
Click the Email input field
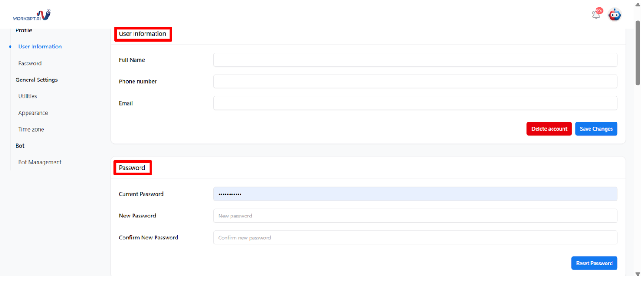point(415,103)
